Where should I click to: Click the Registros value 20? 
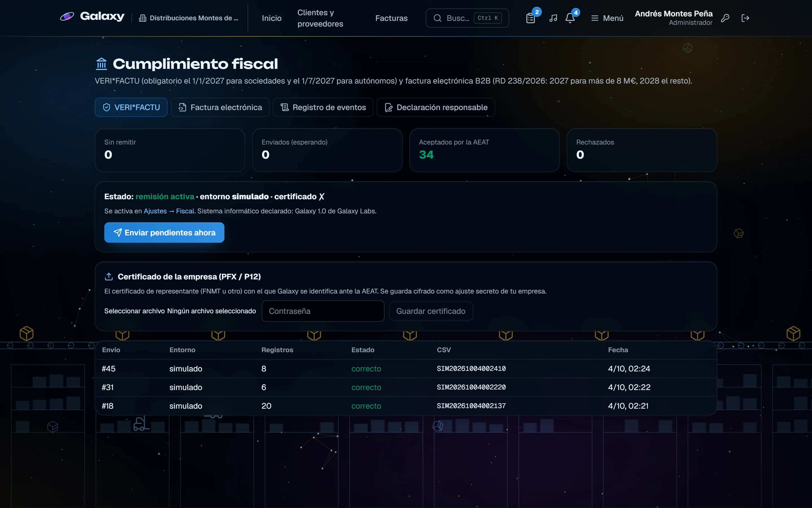[266, 406]
